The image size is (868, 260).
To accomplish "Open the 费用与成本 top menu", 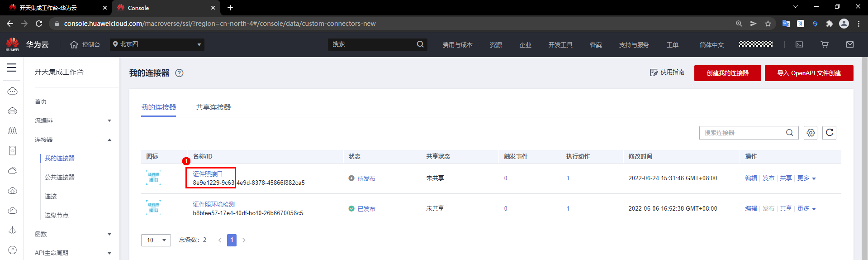I will (457, 45).
